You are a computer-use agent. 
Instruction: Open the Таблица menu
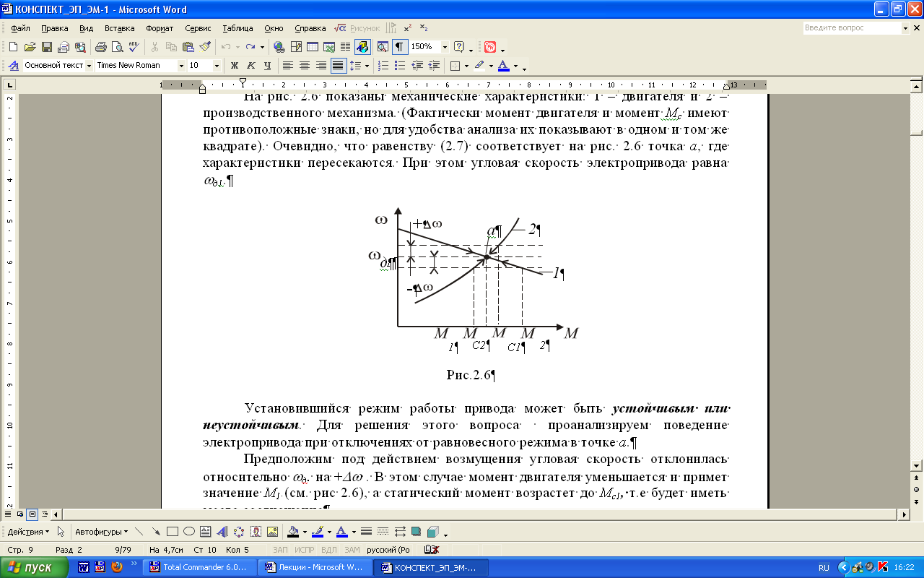[238, 28]
